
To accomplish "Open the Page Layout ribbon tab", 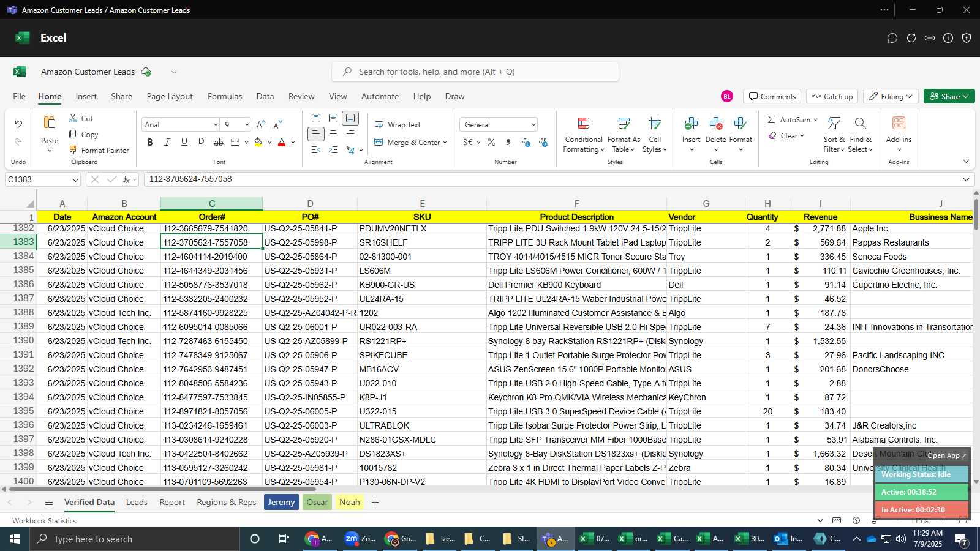I will [x=170, y=96].
